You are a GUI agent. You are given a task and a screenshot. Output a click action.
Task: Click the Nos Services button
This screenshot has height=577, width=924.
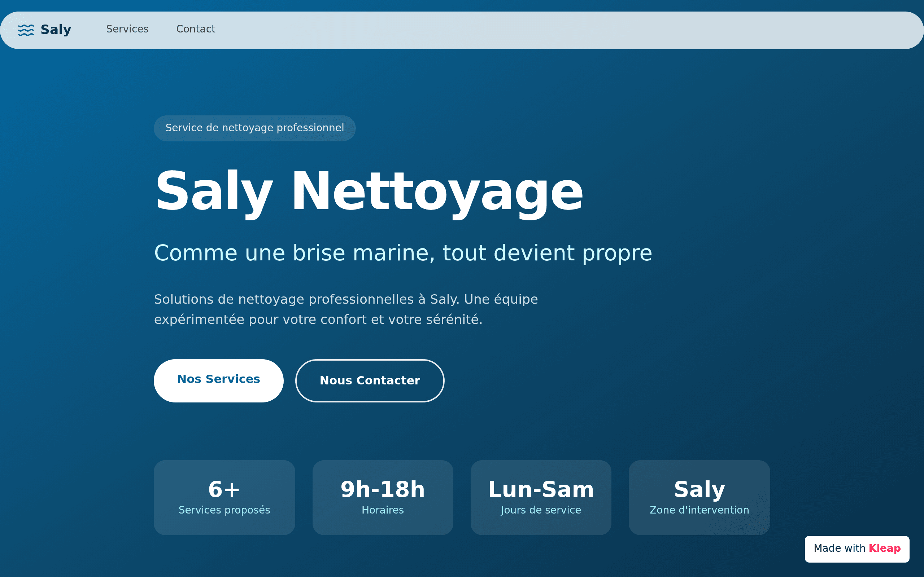218,380
